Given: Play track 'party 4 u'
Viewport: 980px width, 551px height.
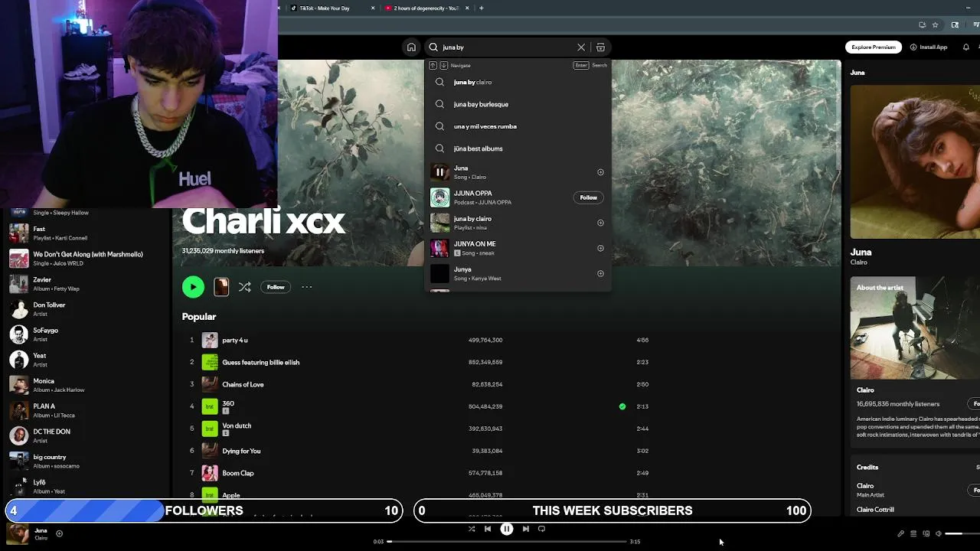Looking at the screenshot, I should coord(235,340).
